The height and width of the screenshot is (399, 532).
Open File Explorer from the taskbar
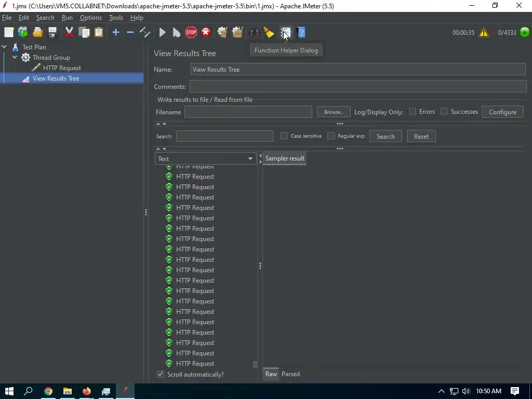(67, 391)
